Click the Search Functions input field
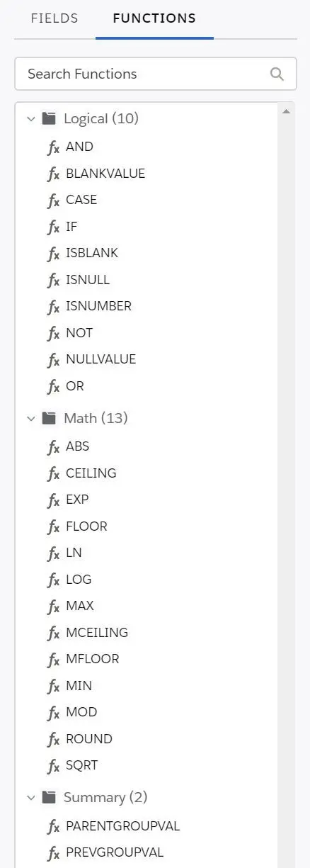This screenshot has width=310, height=868. click(x=156, y=74)
